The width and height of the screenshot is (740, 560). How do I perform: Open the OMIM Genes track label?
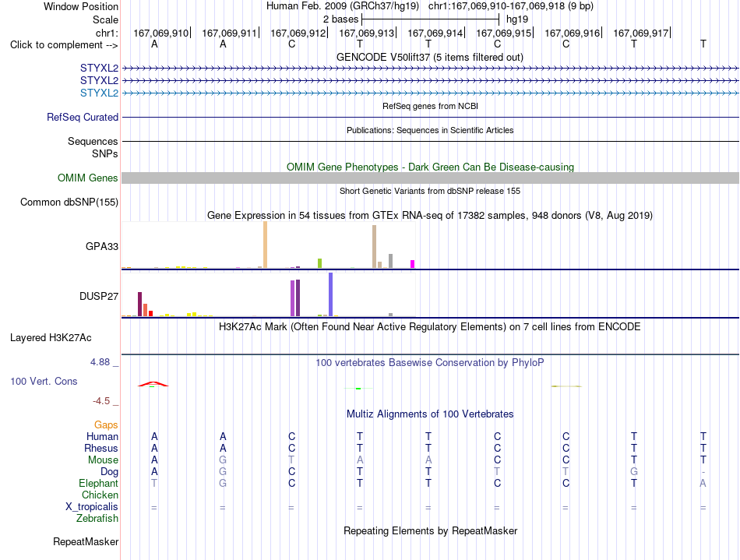point(88,178)
